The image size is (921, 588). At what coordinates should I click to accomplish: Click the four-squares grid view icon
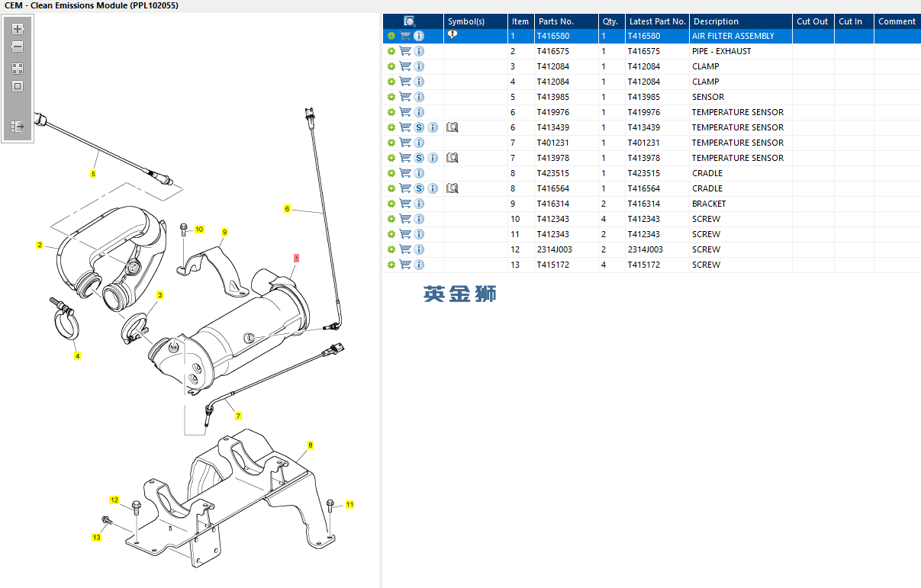(18, 69)
